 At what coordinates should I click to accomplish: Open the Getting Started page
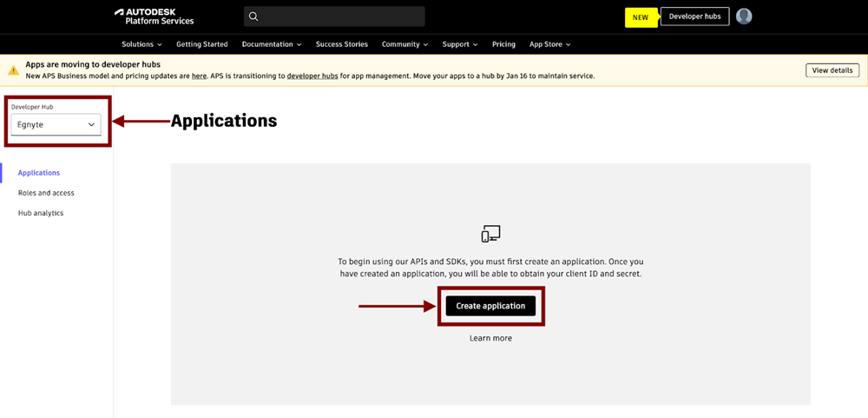tap(202, 44)
